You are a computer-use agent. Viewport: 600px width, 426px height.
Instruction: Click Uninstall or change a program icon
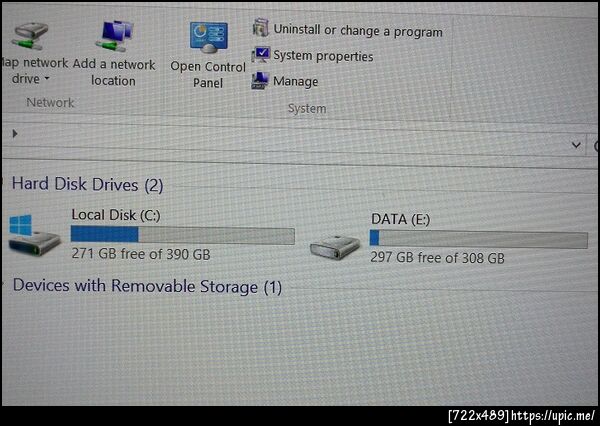261,28
